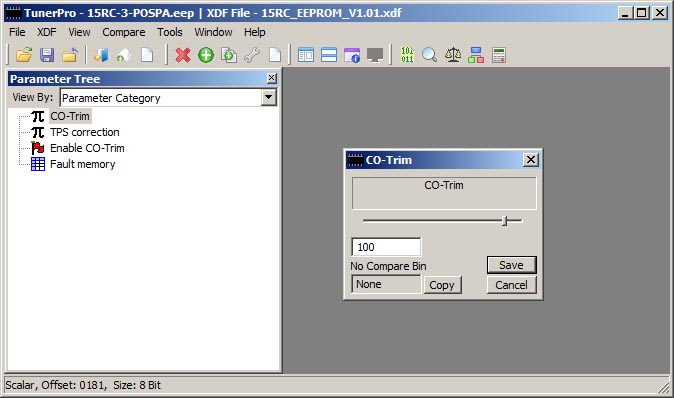The height and width of the screenshot is (398, 674).
Task: Click the green plus add icon
Action: 206,55
